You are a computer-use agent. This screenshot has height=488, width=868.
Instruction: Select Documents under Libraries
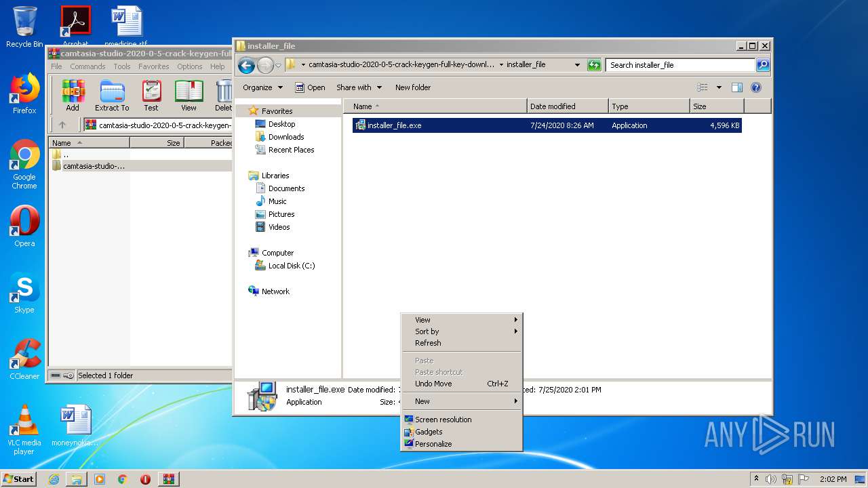point(286,188)
